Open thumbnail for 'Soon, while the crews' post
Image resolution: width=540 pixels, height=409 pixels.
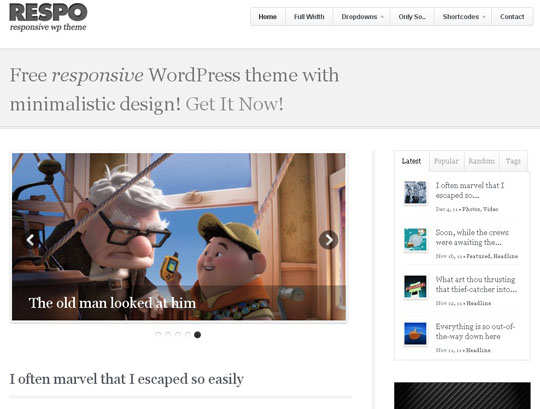click(x=415, y=239)
